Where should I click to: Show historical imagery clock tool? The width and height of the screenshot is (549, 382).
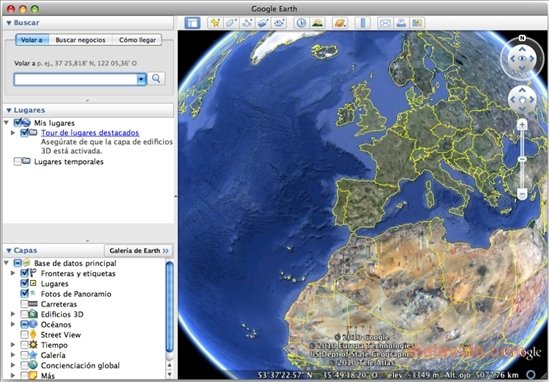[x=301, y=23]
